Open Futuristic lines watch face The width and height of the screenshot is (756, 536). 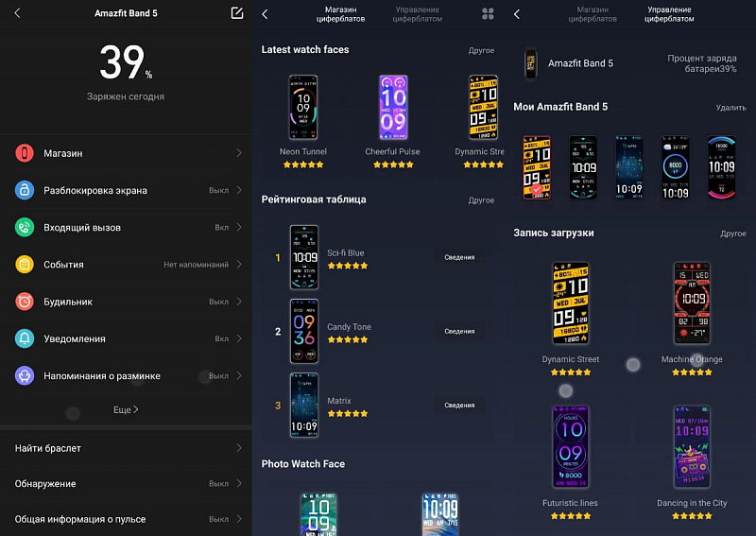point(571,447)
